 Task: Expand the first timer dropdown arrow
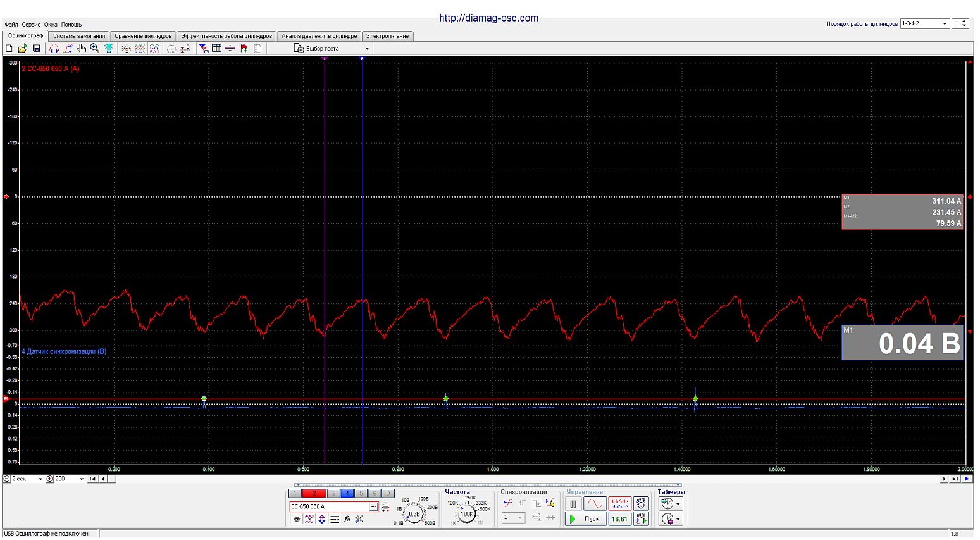pos(678,504)
